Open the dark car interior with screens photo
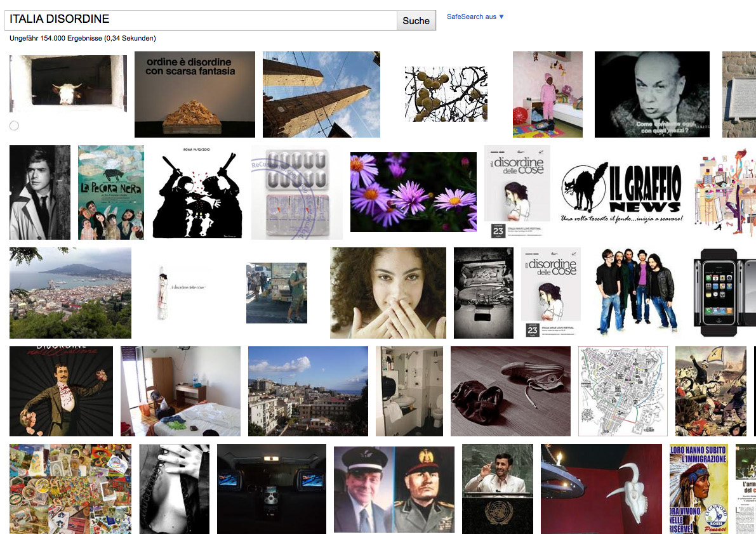This screenshot has height=534, width=756. click(272, 489)
